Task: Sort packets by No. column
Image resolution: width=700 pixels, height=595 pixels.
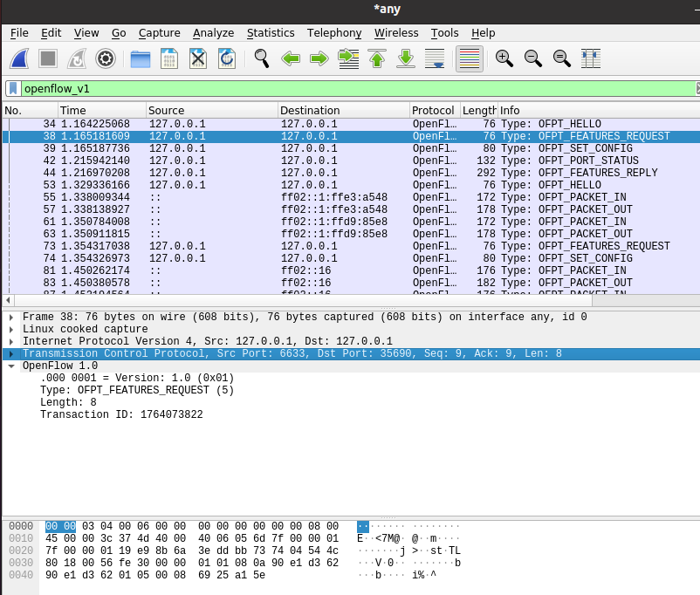Action: (30, 110)
